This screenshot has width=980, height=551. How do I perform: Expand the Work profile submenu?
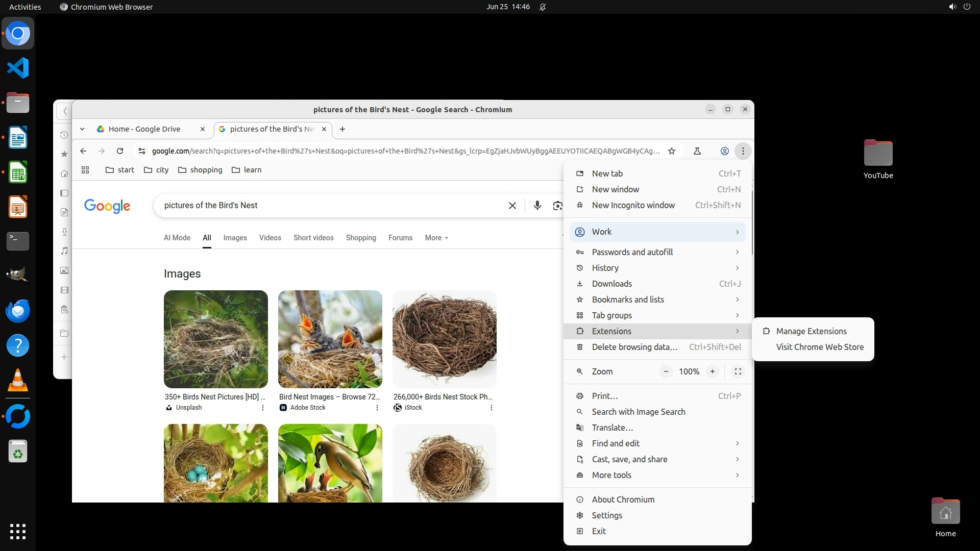coord(657,232)
